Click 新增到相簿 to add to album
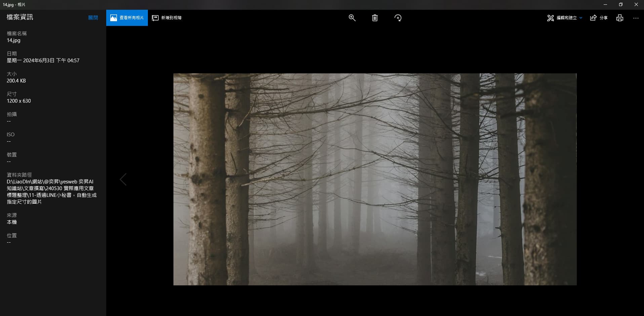Image resolution: width=644 pixels, height=316 pixels. (x=167, y=18)
